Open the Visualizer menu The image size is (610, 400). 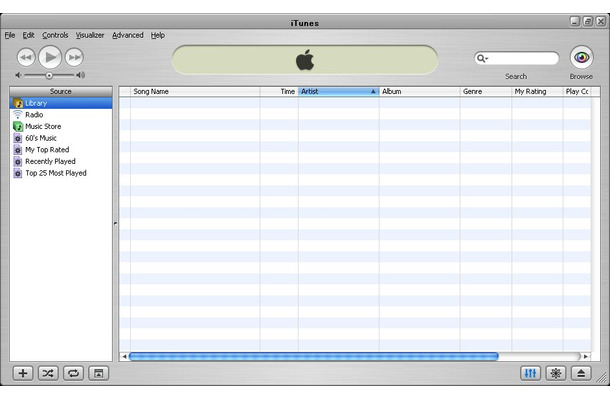(x=90, y=35)
